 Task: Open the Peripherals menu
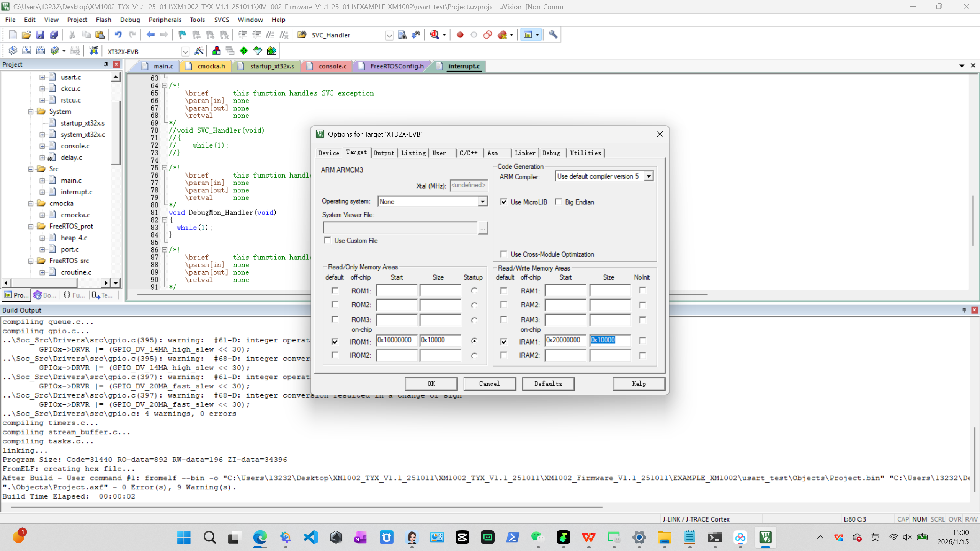pos(165,20)
